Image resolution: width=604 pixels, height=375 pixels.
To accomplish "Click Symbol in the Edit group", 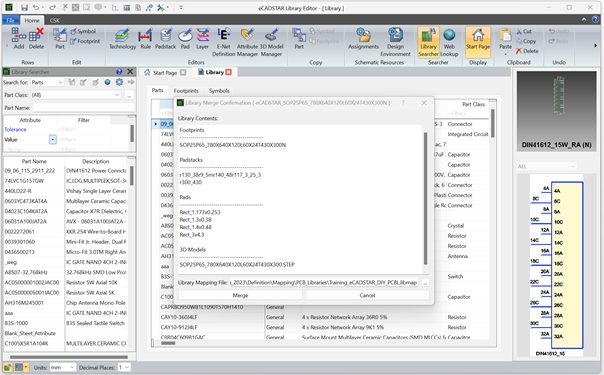I will coord(83,31).
